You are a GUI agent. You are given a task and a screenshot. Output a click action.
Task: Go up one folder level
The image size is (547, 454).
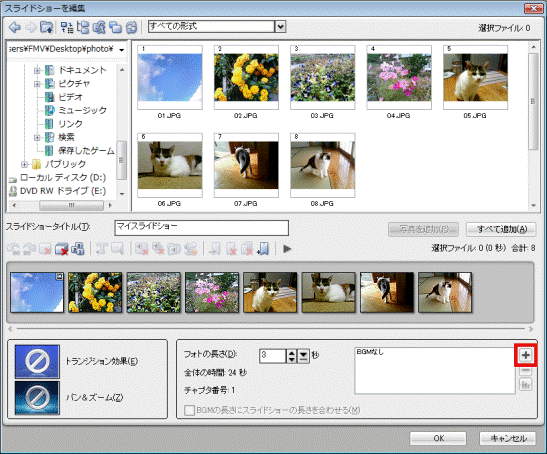point(46,27)
